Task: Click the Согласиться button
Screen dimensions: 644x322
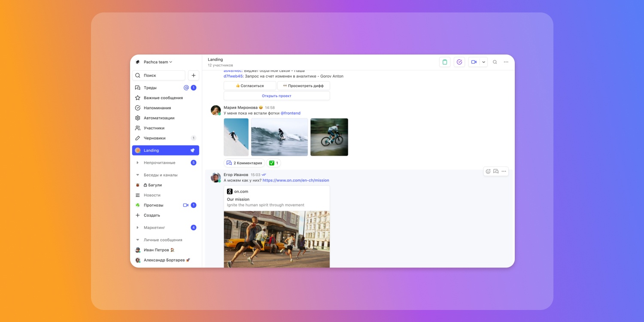Action: 250,86
